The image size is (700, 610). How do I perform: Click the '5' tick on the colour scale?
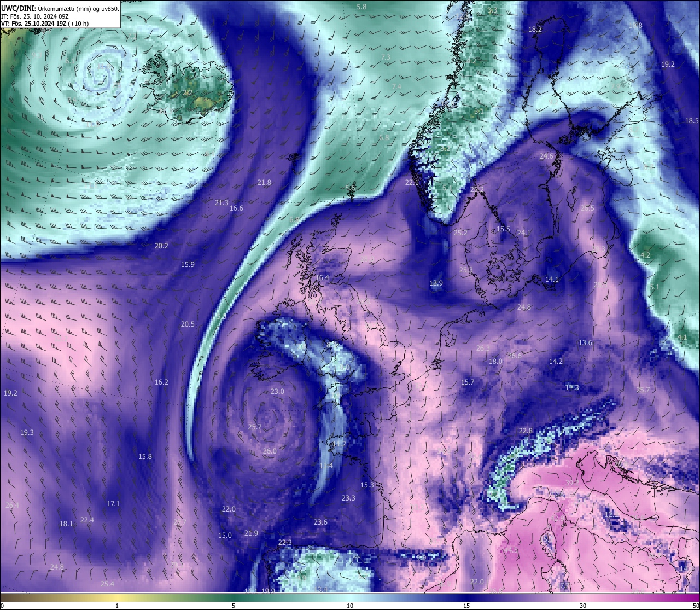[x=234, y=606]
